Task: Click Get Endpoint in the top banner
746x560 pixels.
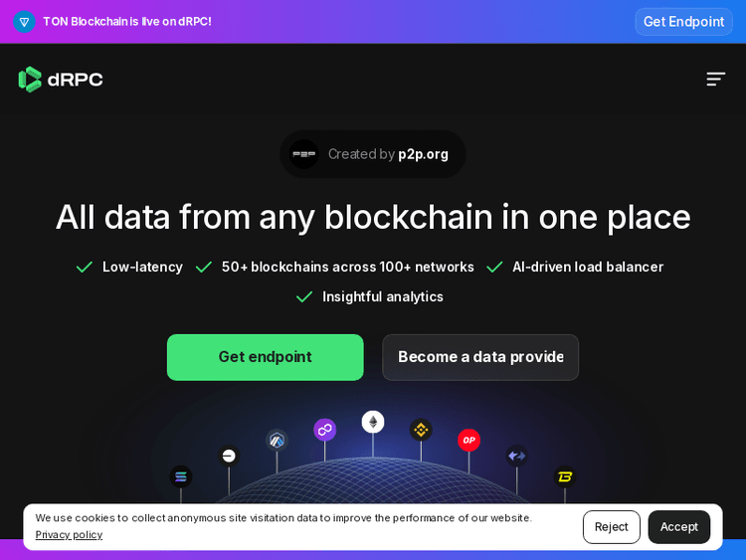Action: tap(683, 21)
